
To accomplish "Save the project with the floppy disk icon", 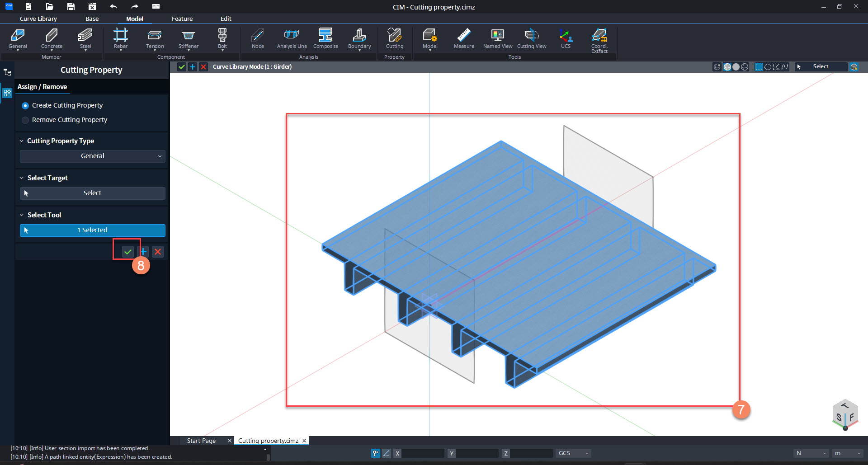I will (71, 6).
